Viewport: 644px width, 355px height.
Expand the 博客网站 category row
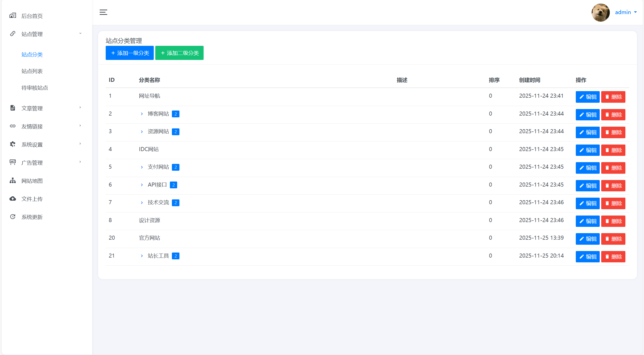pos(142,114)
